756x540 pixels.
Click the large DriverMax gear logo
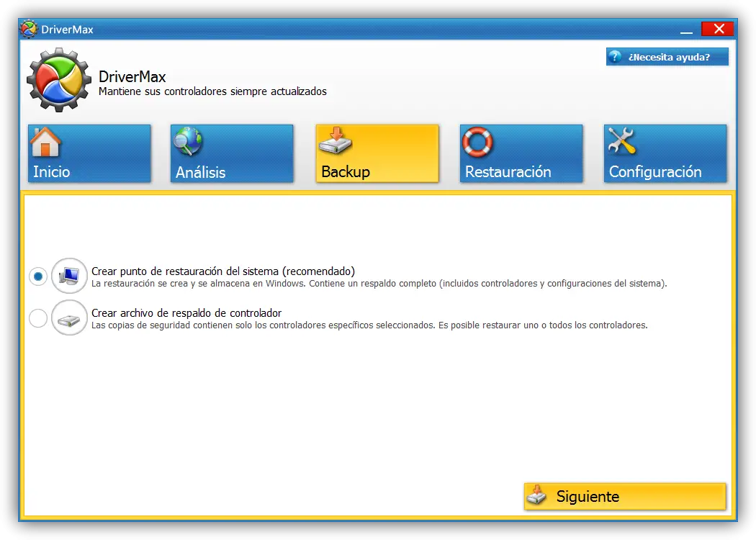pos(59,80)
